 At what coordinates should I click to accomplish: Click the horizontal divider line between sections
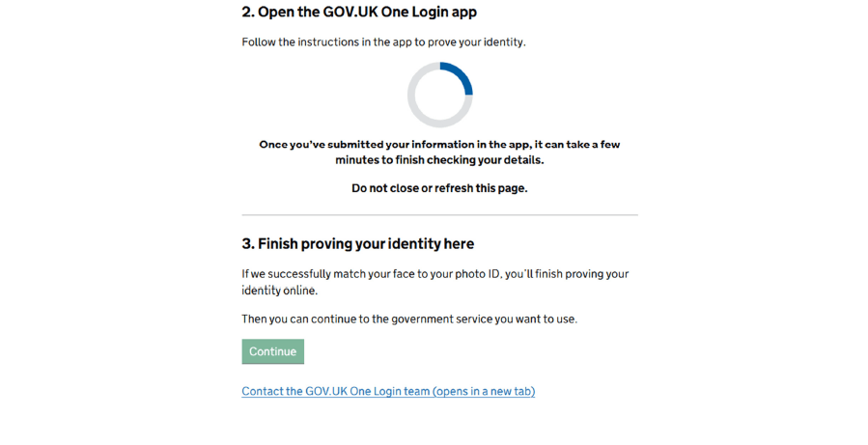pyautogui.click(x=439, y=214)
